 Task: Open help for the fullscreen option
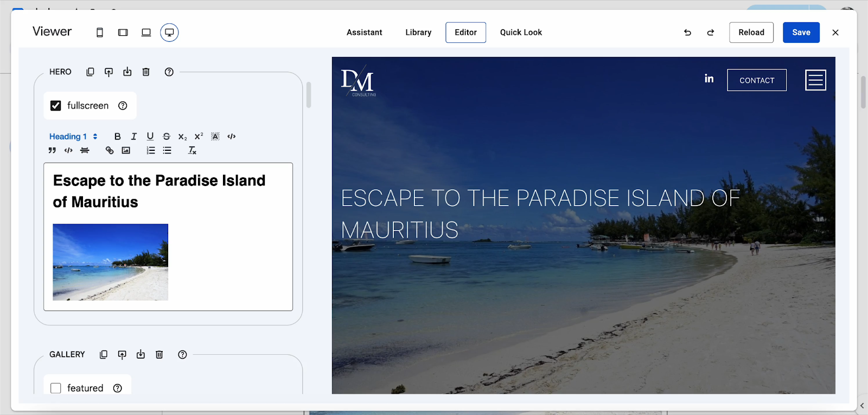(123, 106)
